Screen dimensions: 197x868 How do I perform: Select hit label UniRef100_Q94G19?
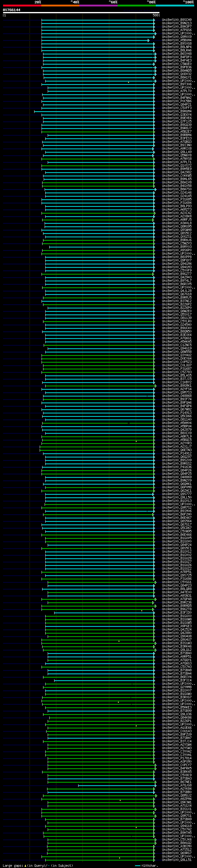point(177,349)
